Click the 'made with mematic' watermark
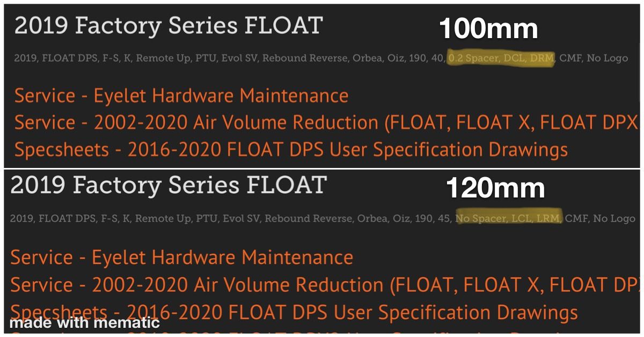Image resolution: width=644 pixels, height=337 pixels. coord(84,324)
